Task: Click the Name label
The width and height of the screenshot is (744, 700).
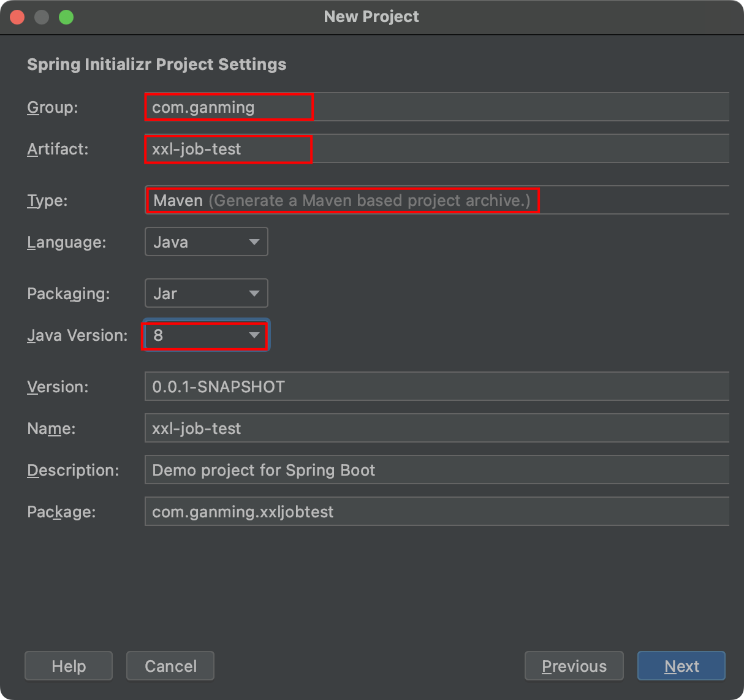Action: click(x=51, y=428)
